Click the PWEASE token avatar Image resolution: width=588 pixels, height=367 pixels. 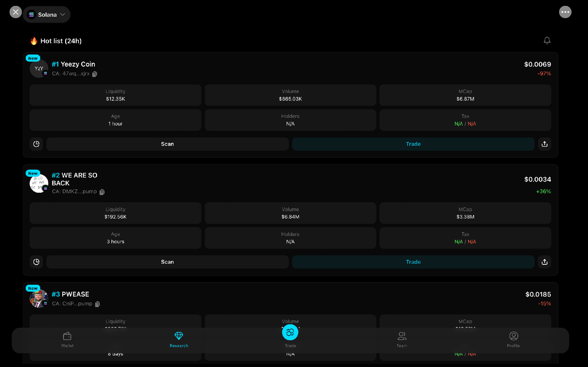point(39,298)
